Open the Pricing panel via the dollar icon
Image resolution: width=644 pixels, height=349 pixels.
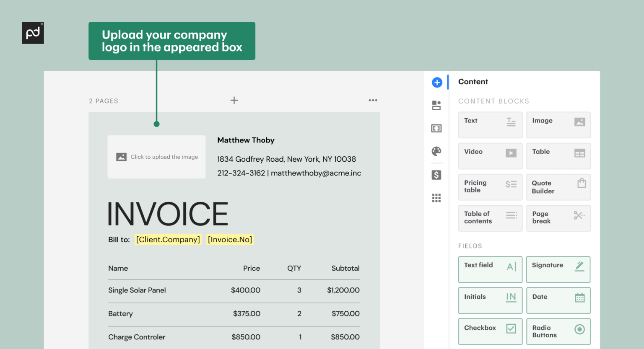point(436,175)
